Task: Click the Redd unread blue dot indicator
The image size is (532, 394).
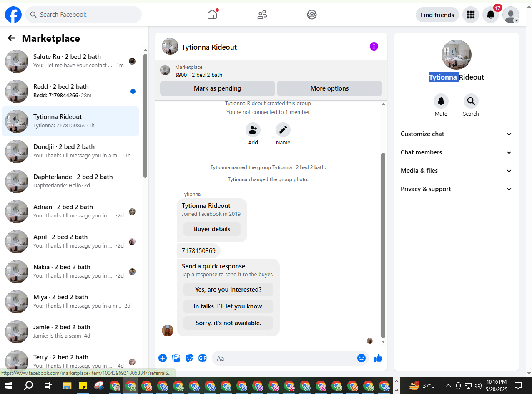Action: click(x=133, y=91)
